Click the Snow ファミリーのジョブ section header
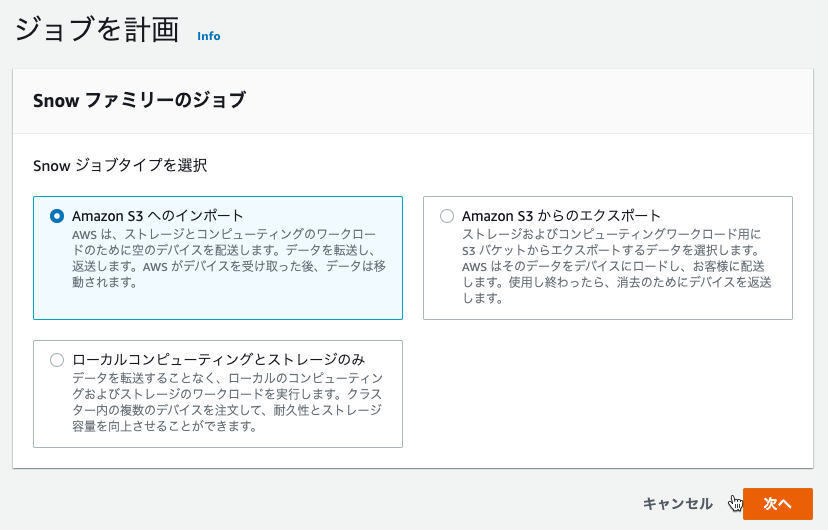 (x=139, y=100)
